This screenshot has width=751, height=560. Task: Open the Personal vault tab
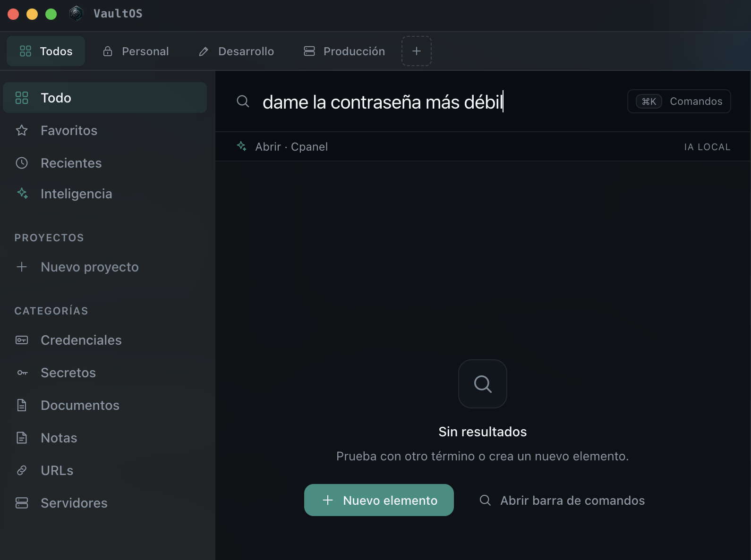(x=136, y=51)
